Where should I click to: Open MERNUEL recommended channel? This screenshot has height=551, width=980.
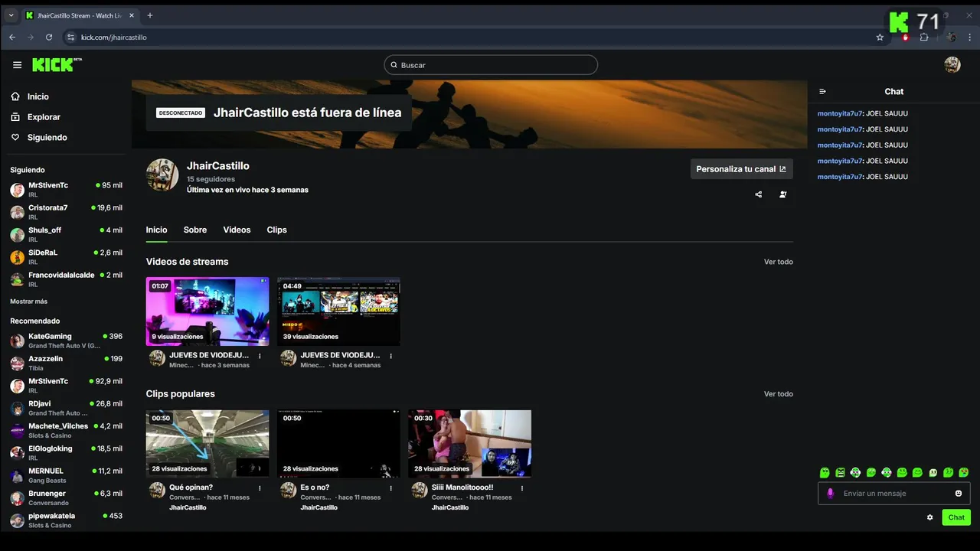pos(66,475)
